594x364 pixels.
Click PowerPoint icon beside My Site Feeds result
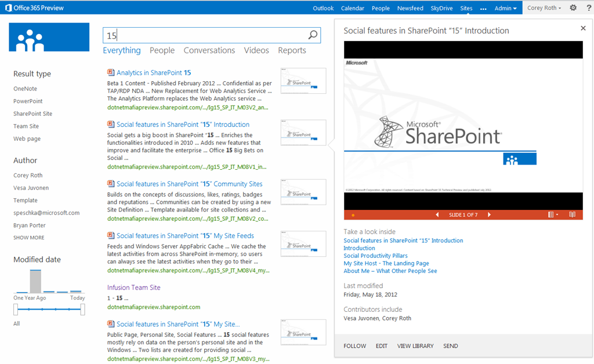coord(111,235)
